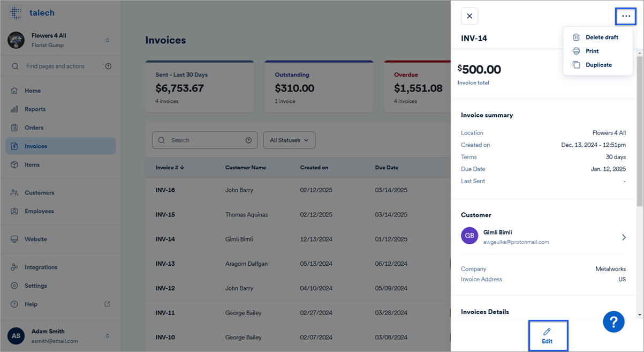
Task: Expand the Gimli Bimli customer chevron
Action: tap(624, 237)
